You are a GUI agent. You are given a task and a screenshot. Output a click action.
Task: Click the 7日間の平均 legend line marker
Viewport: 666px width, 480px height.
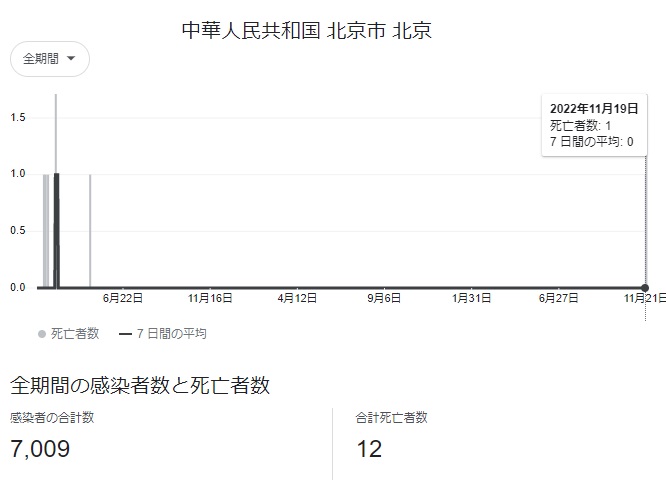click(x=126, y=334)
